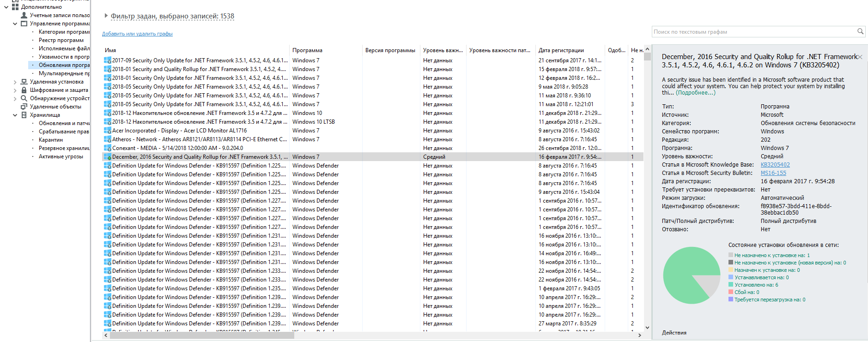The image size is (868, 342).
Task: Click the icon beside Дополнительно in the tree
Action: pyautogui.click(x=15, y=7)
